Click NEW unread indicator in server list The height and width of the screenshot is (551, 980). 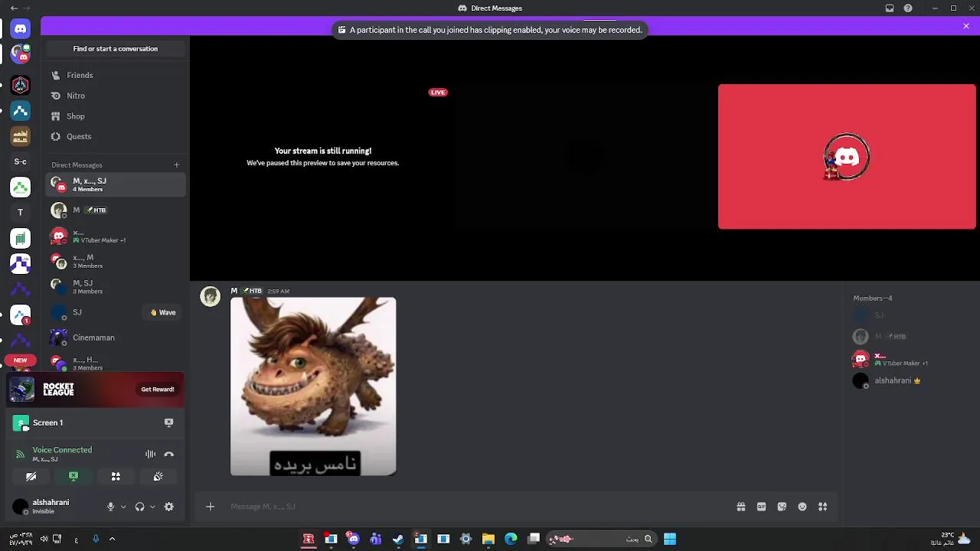tap(21, 360)
